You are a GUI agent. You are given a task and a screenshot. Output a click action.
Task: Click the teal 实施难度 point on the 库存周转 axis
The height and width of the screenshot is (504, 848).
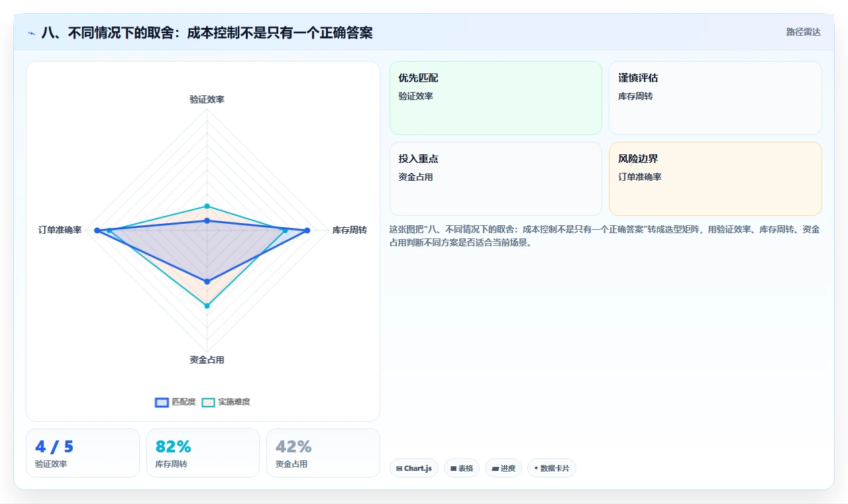[286, 230]
